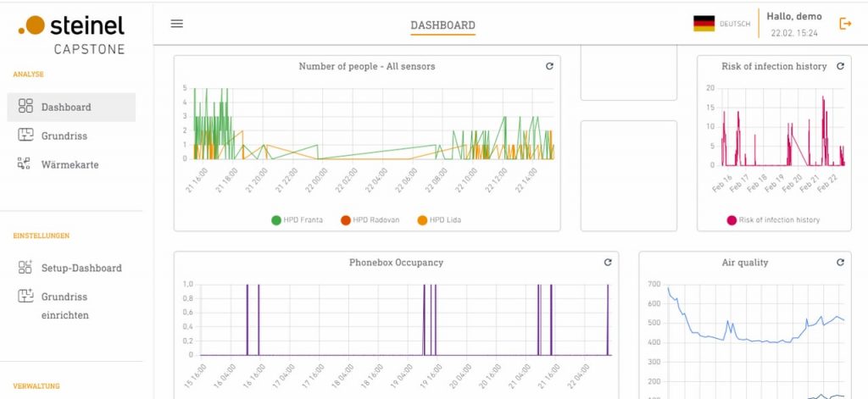Refresh the Phonebox Occupancy chart
868x399 pixels.
click(x=607, y=263)
